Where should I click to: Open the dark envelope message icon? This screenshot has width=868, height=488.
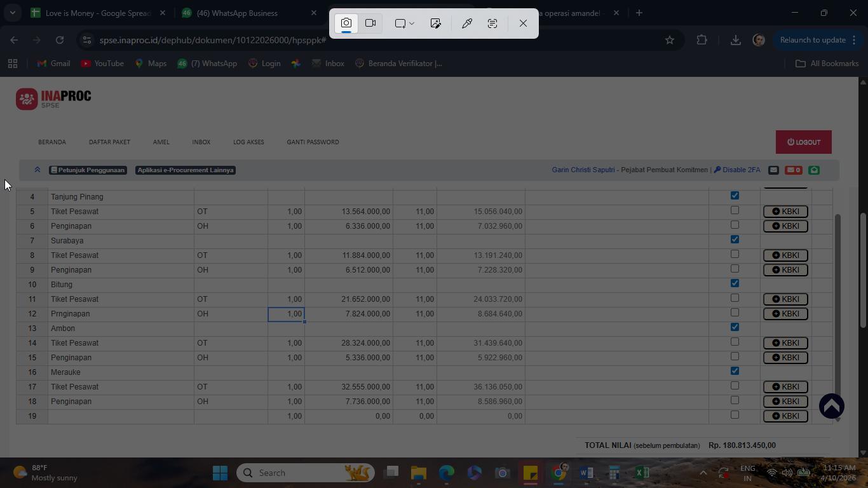773,170
